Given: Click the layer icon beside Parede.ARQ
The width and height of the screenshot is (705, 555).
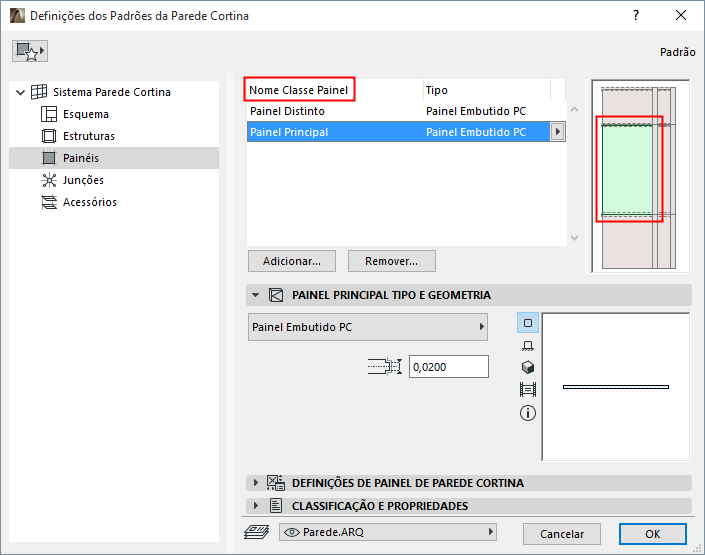Looking at the screenshot, I should tap(257, 532).
